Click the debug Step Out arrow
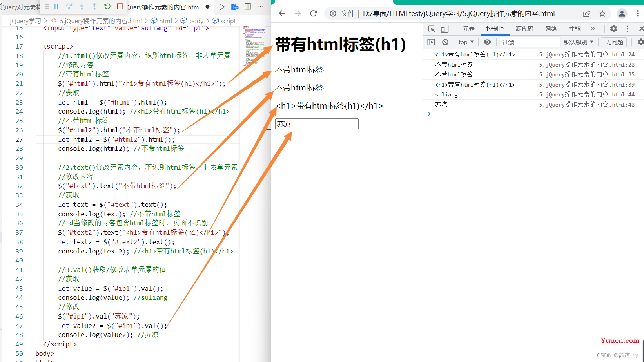Screen dimensions: 644x362 (x=94, y=6)
